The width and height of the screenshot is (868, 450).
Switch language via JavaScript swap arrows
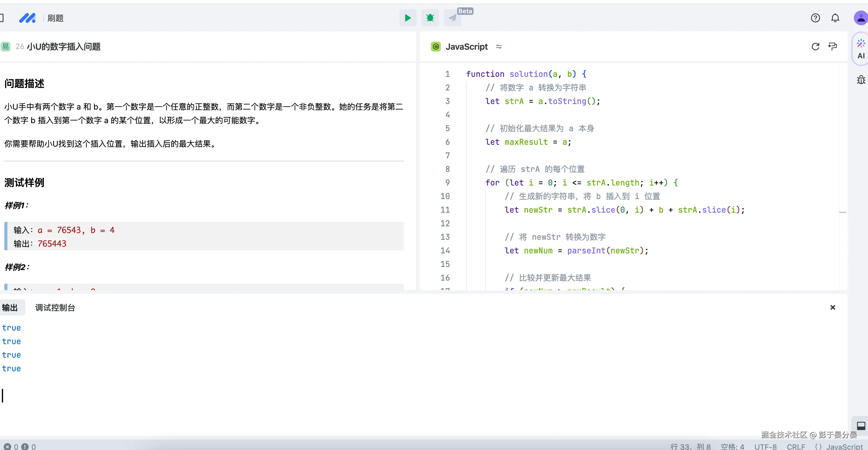[499, 47]
